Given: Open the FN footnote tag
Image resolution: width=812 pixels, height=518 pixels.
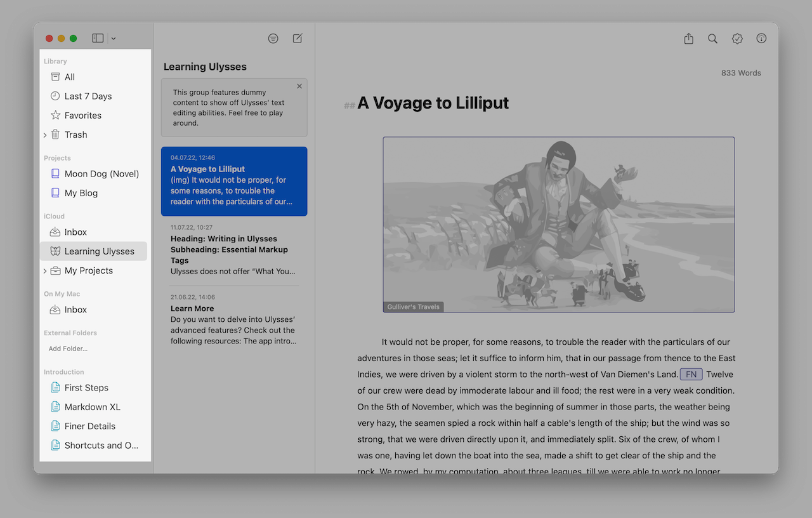Looking at the screenshot, I should 691,375.
